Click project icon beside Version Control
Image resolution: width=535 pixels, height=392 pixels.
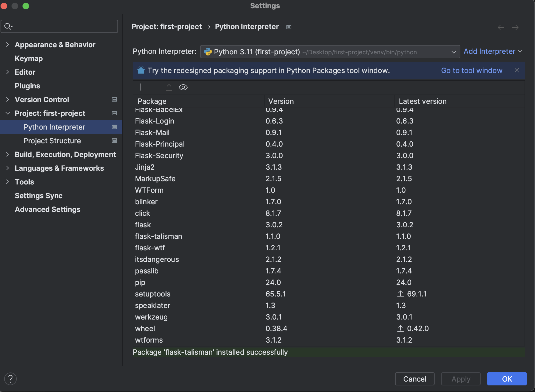click(x=114, y=99)
